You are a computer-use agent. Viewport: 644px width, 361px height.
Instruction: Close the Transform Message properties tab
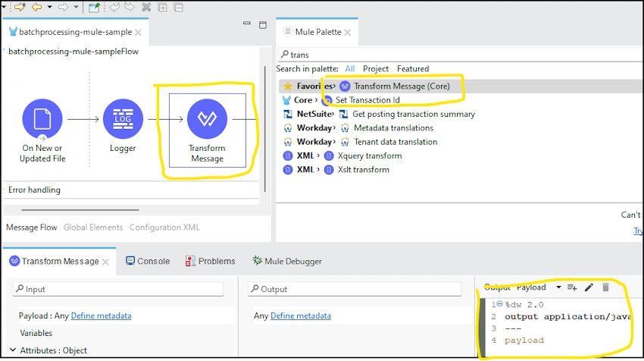point(105,262)
